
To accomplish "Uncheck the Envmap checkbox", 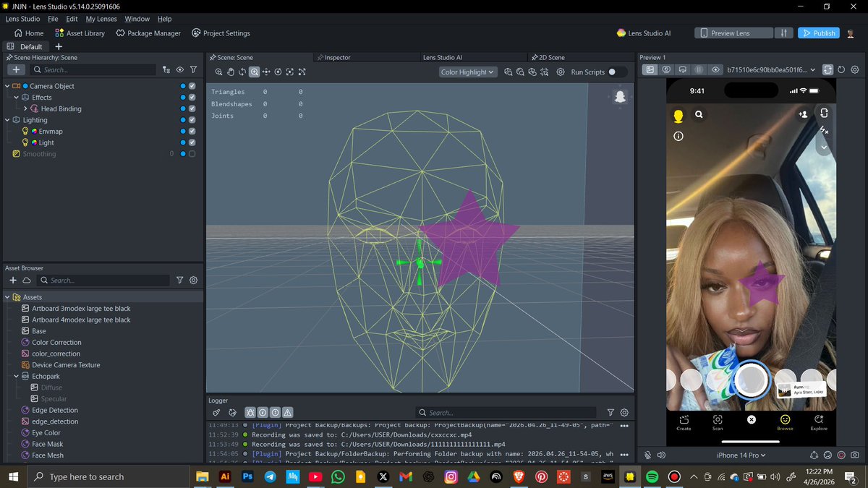I will coord(192,132).
